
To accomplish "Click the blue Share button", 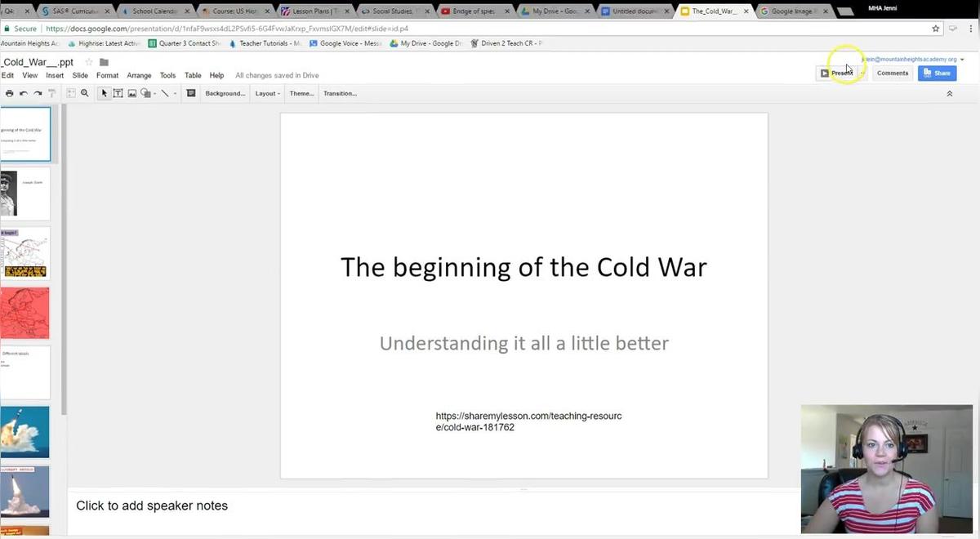I will click(x=936, y=73).
